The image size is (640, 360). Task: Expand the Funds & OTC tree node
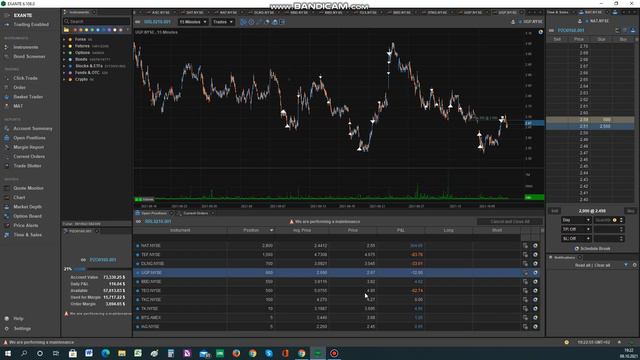point(64,73)
